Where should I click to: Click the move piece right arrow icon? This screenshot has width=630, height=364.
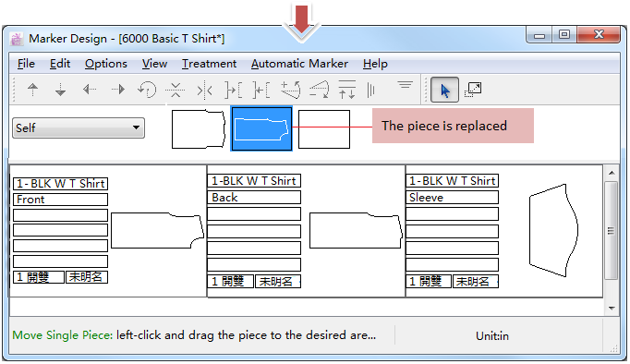[x=118, y=90]
